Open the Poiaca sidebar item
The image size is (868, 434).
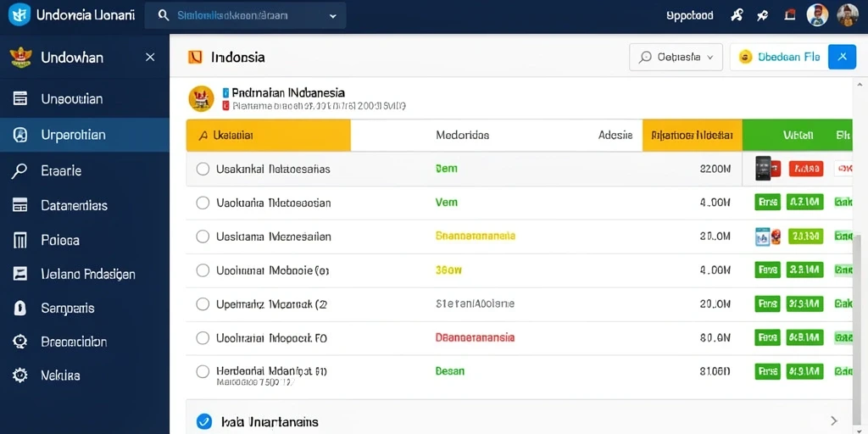(85, 240)
